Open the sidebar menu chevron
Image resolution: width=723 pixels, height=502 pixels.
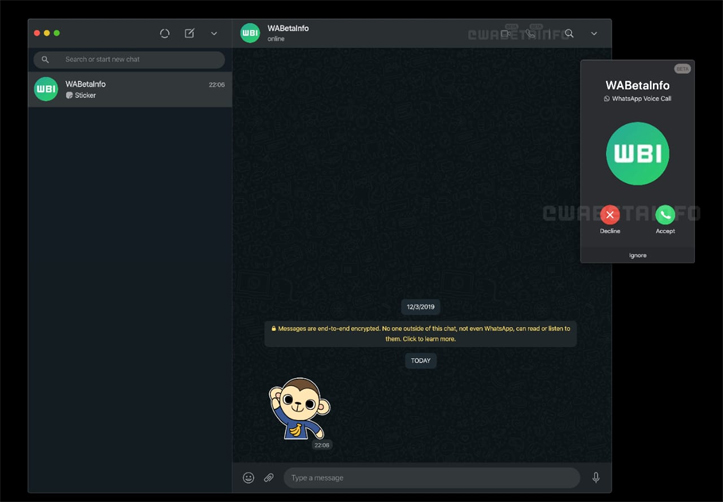(214, 34)
